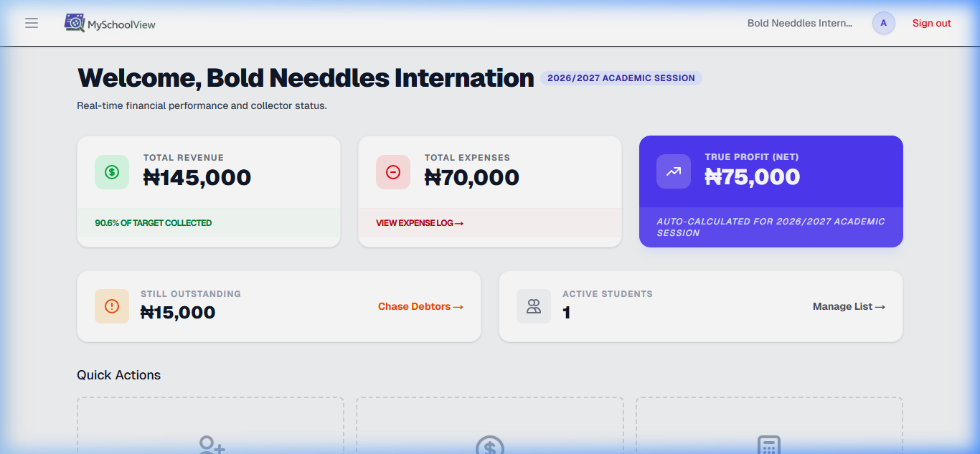Viewport: 980px width, 454px height.
Task: Click the Quick Actions heading
Action: pos(118,374)
